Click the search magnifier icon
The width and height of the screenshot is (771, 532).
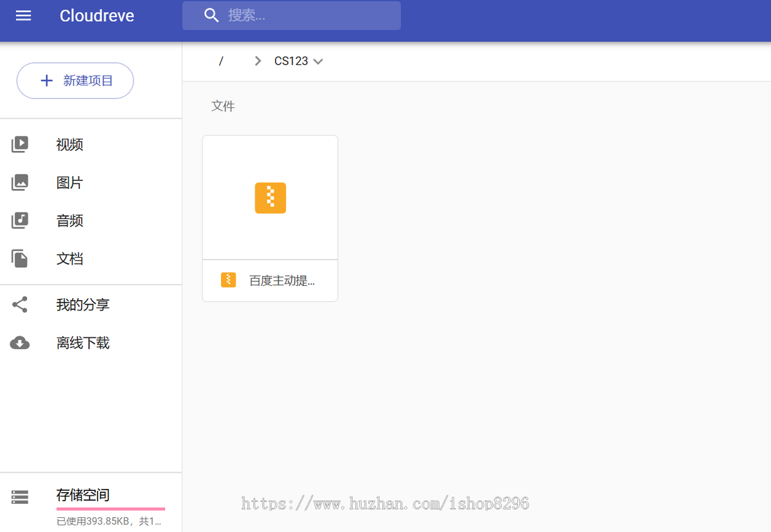(211, 15)
